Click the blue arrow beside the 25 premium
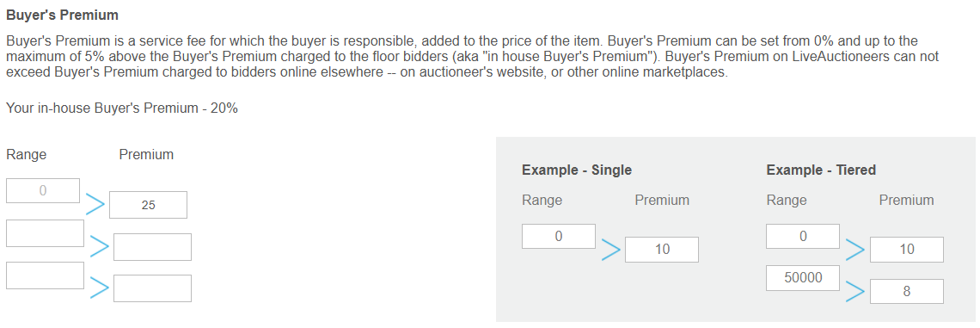Image resolution: width=980 pixels, height=328 pixels. 95,204
